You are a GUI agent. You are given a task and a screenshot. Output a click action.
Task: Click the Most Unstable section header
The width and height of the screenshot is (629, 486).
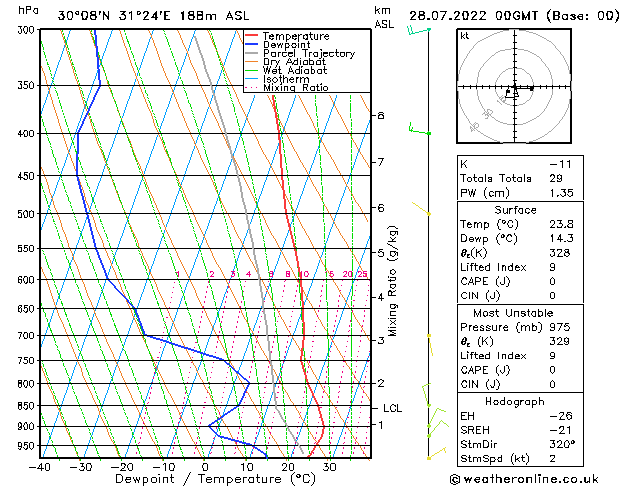click(513, 313)
